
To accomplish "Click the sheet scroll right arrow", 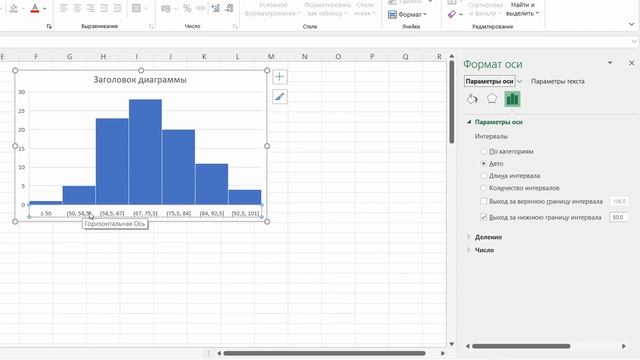I will (x=443, y=353).
